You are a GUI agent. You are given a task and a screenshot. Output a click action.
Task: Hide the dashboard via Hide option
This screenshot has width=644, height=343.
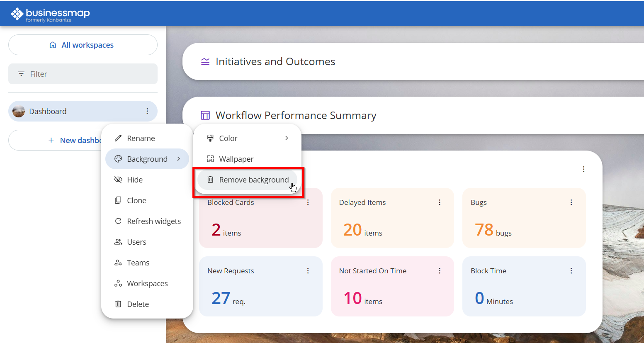tap(135, 180)
